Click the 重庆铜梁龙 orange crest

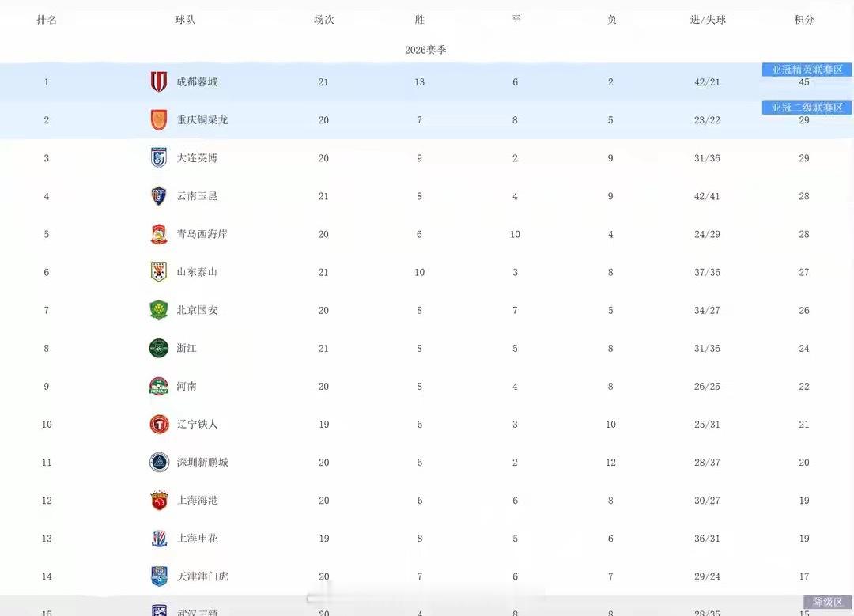pos(158,120)
